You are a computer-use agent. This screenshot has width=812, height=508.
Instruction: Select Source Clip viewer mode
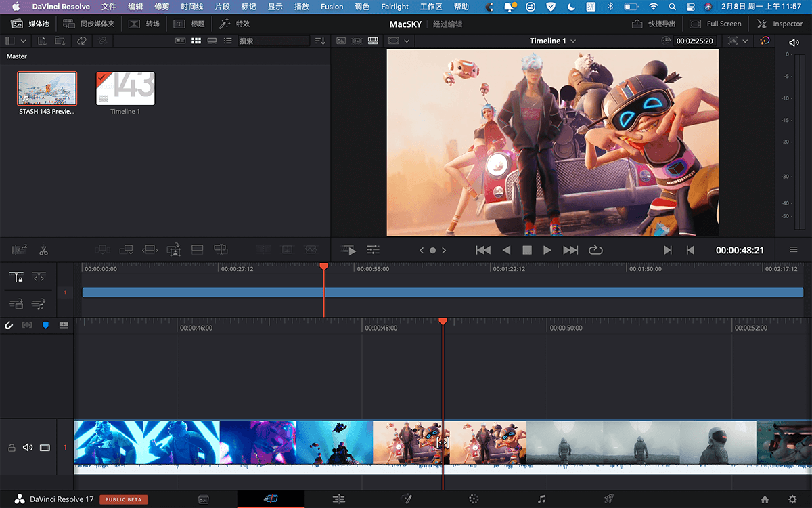(x=341, y=41)
